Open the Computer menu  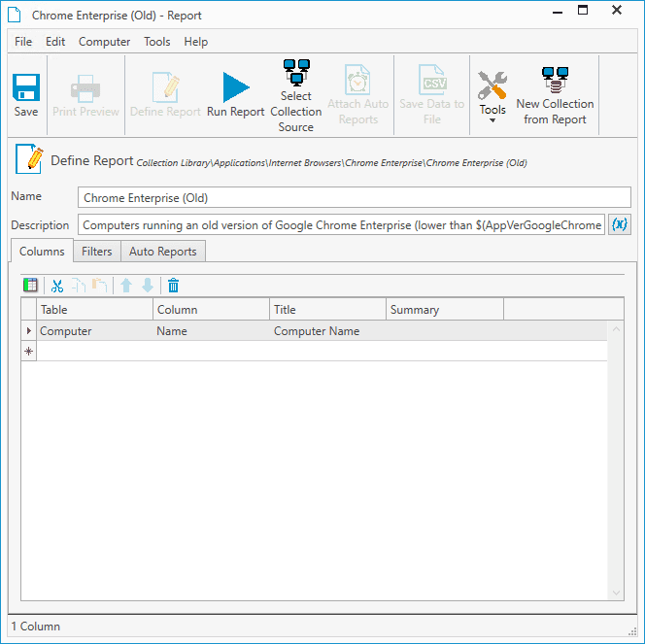(x=104, y=42)
